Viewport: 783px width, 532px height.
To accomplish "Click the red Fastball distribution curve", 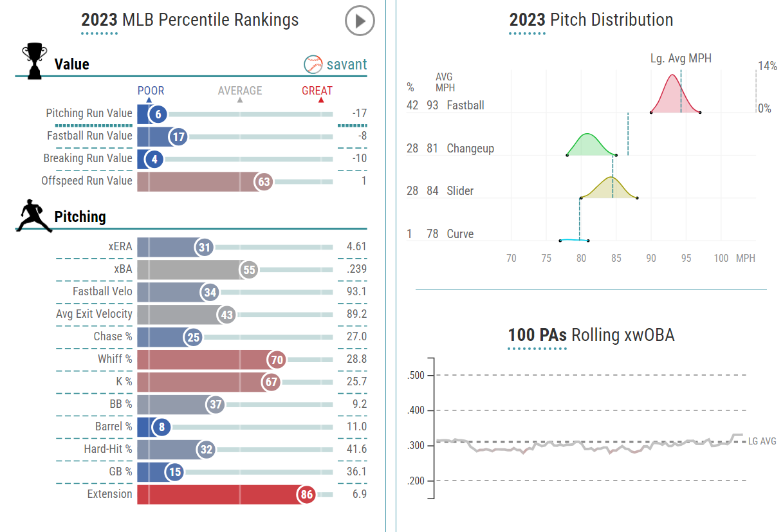I will click(673, 96).
